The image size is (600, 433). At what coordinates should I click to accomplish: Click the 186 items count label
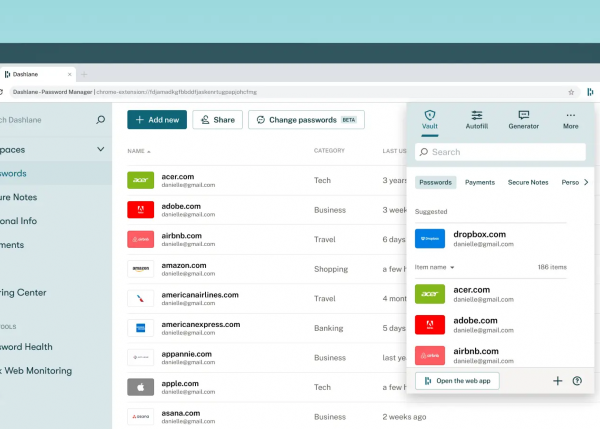click(552, 267)
